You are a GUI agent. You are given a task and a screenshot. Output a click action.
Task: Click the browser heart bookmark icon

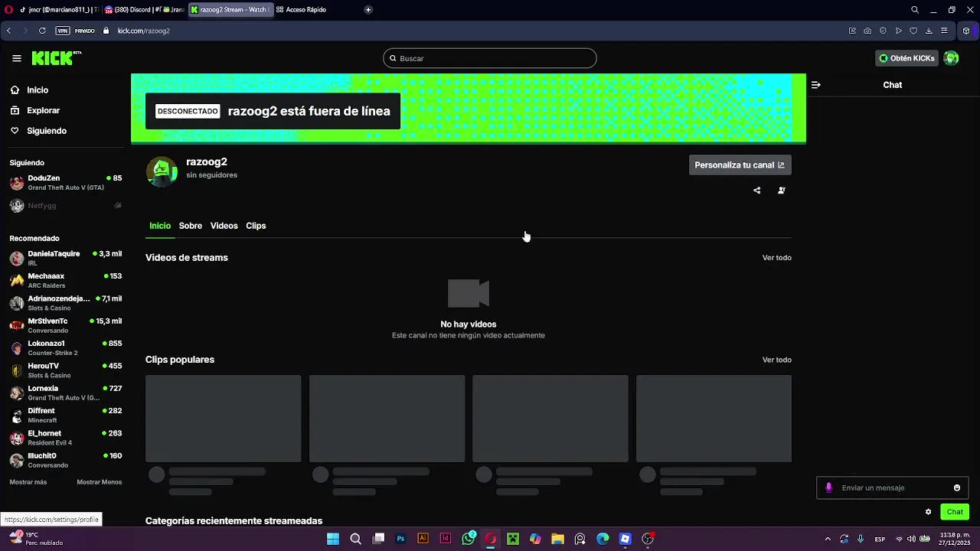913,31
